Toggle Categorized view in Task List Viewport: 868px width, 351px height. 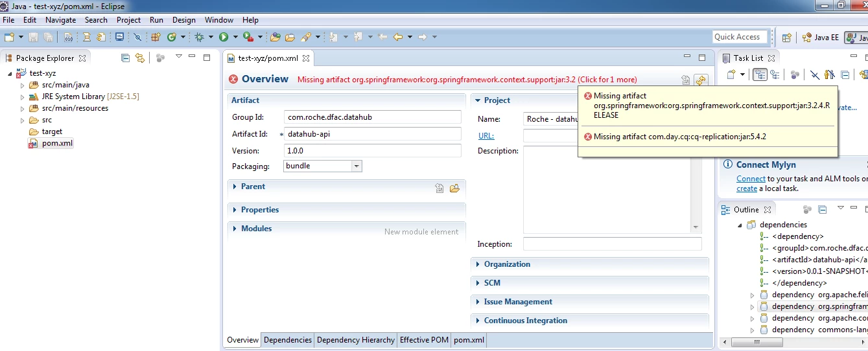(x=760, y=75)
